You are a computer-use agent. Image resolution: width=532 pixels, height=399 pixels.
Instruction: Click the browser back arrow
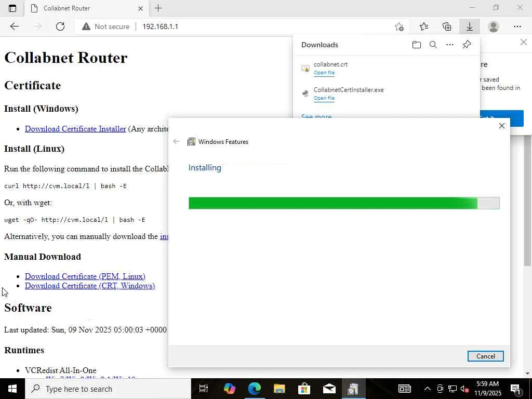tap(14, 26)
